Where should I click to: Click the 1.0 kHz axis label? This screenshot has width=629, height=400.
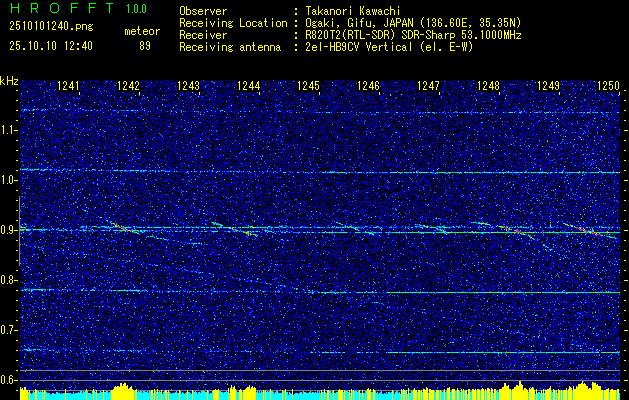coord(9,181)
